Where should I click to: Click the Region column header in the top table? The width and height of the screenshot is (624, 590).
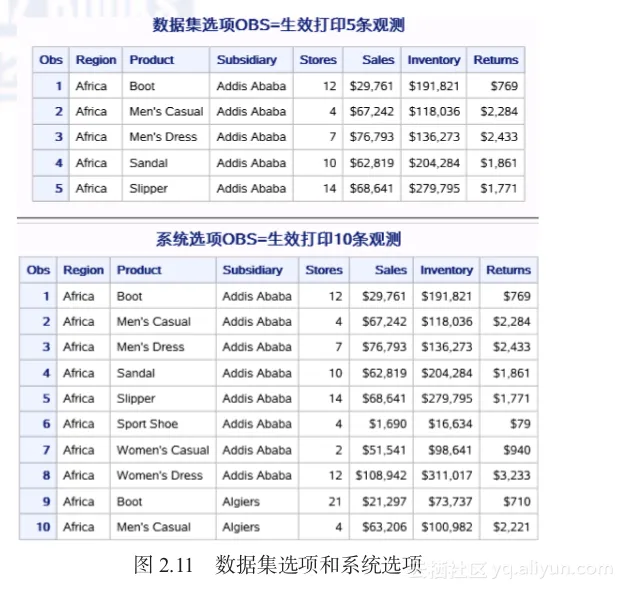(x=96, y=60)
